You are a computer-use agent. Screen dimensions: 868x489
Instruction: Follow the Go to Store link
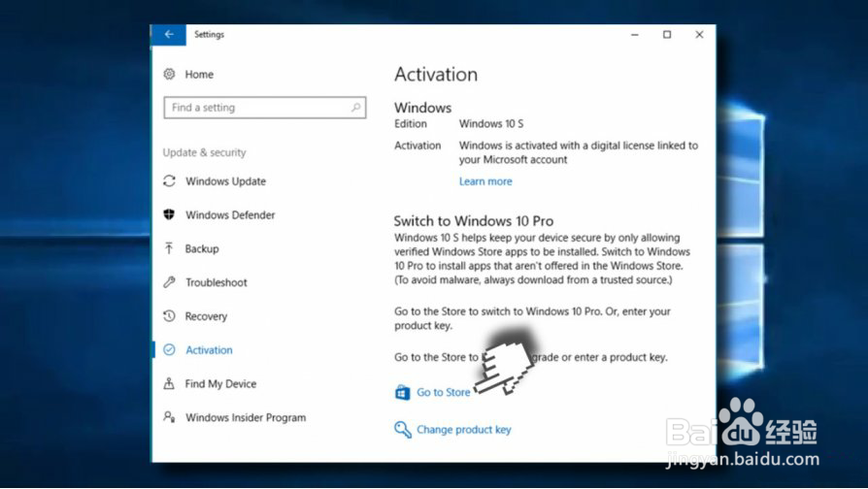tap(444, 392)
